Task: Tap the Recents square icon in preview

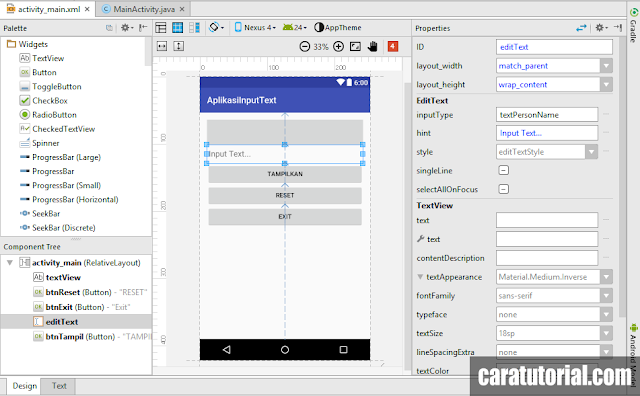Action: coord(344,349)
